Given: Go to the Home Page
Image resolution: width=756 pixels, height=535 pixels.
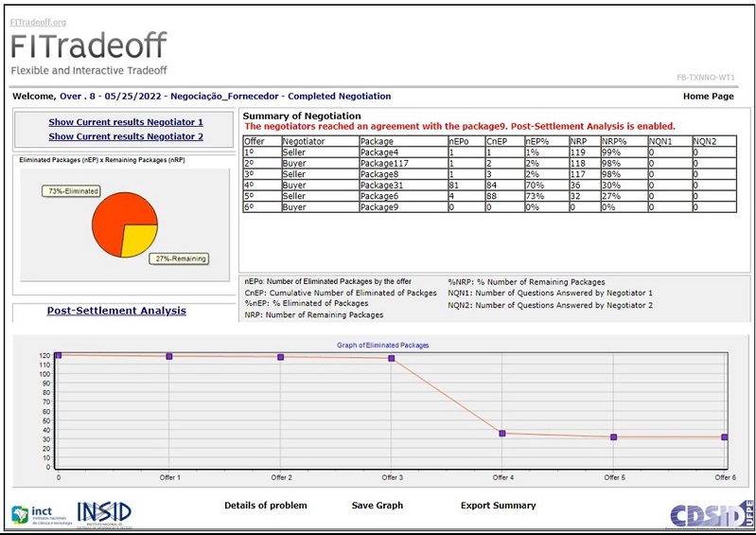Looking at the screenshot, I should 708,97.
